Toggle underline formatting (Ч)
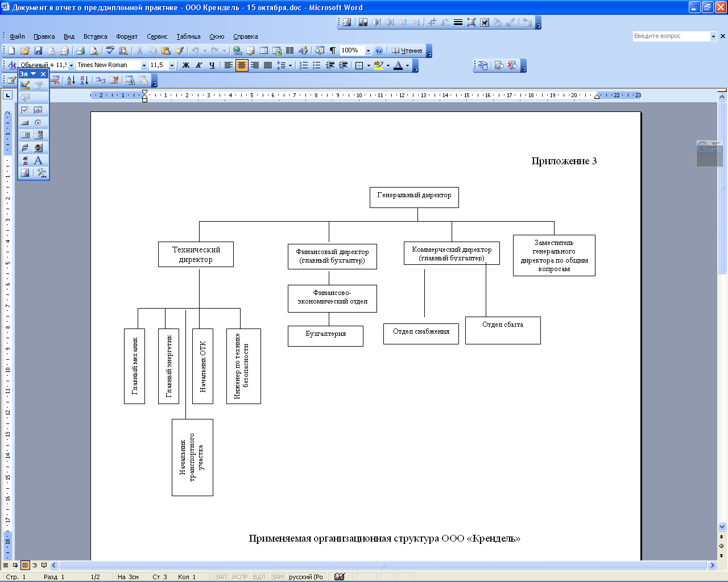 212,65
